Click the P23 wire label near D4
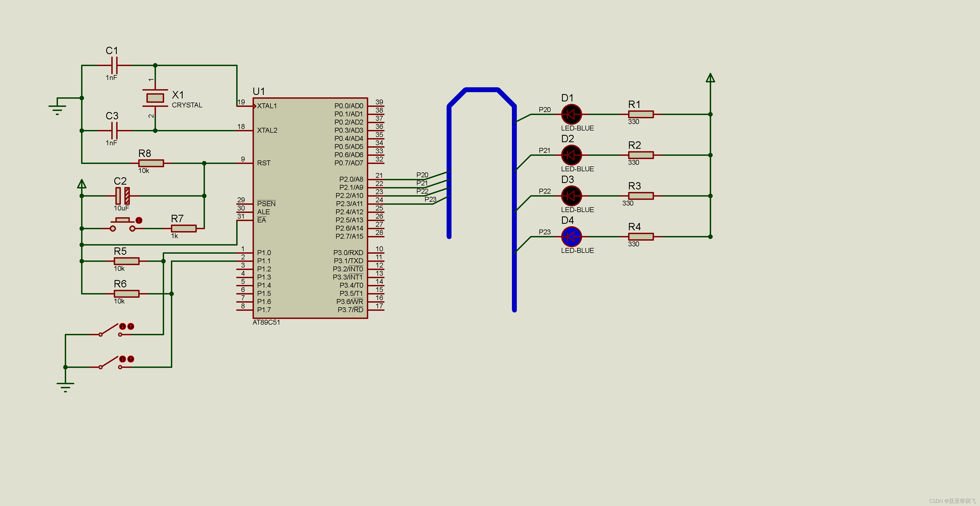 tap(544, 232)
